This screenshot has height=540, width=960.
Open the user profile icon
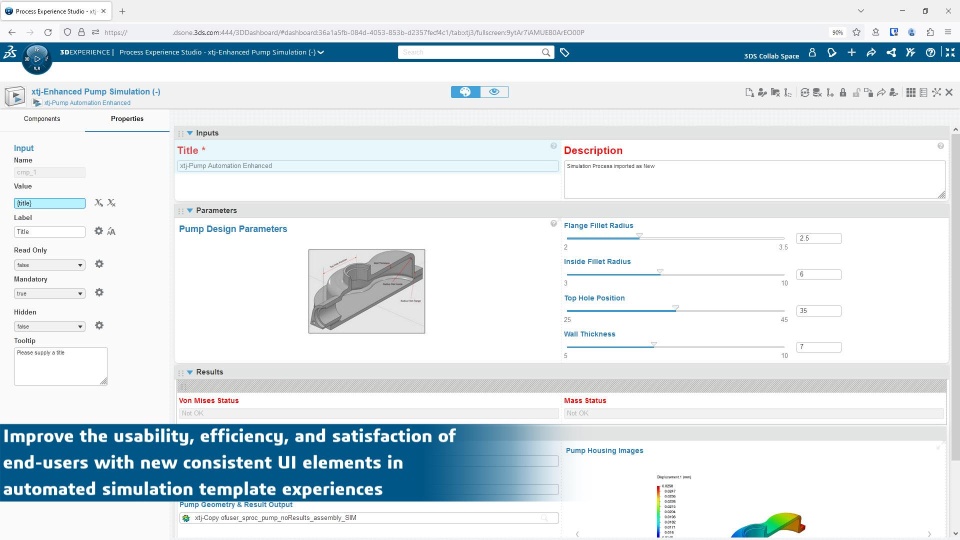point(812,53)
